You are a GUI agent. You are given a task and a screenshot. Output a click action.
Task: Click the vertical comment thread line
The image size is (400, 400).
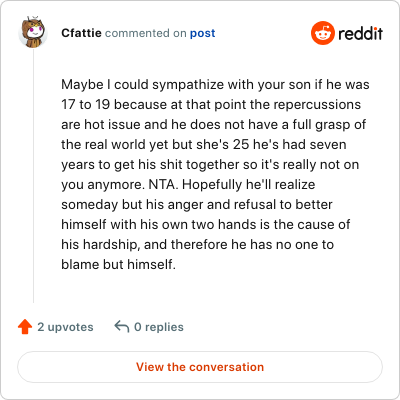point(33,176)
